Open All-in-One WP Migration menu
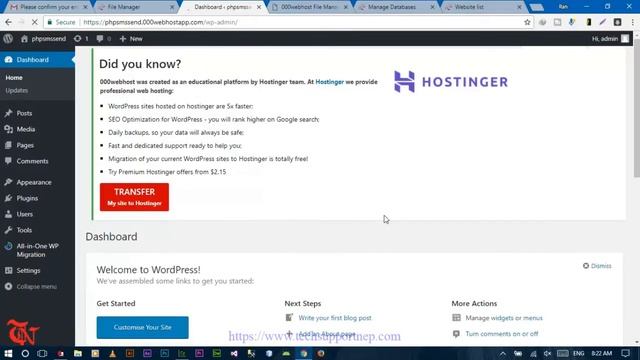The width and height of the screenshot is (640, 360). pos(37,250)
